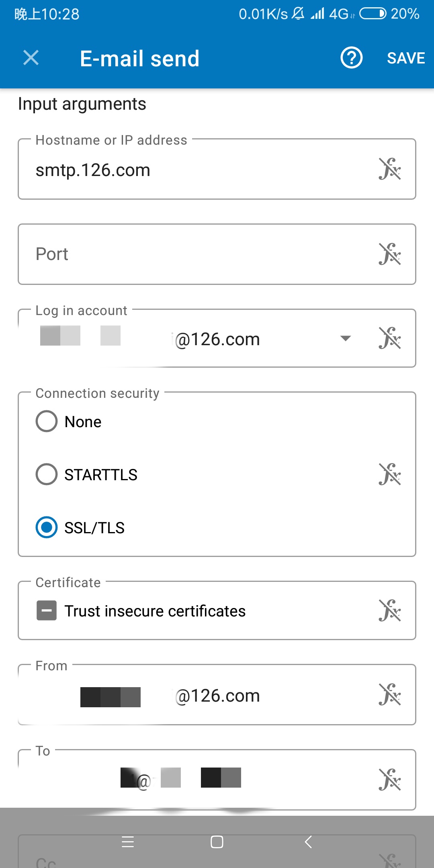Toggle fx expression for Connection security

(x=389, y=474)
